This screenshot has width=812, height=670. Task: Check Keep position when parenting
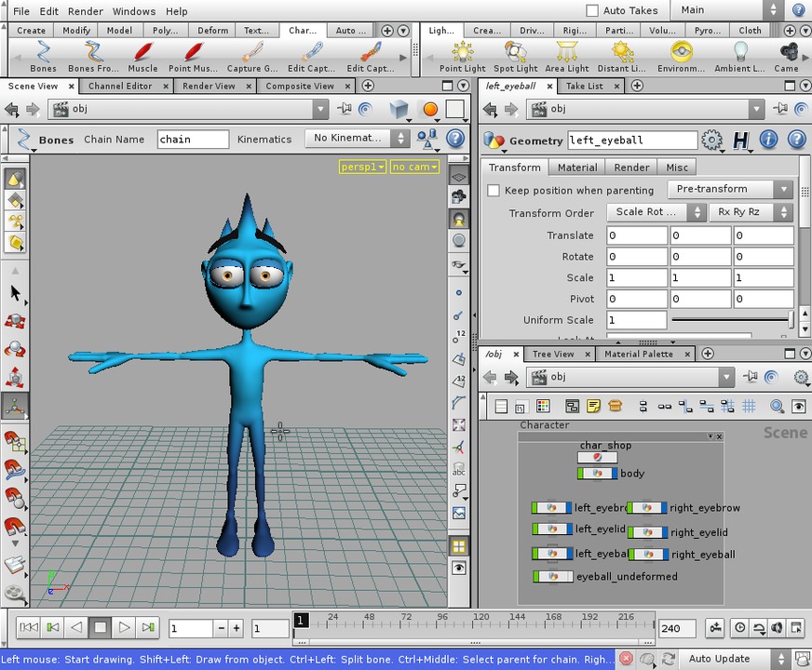pyautogui.click(x=494, y=190)
